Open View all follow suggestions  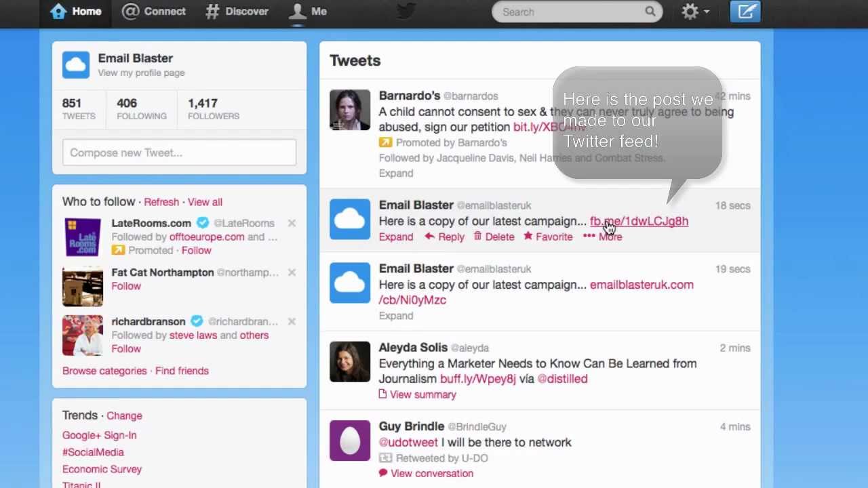[x=205, y=202]
